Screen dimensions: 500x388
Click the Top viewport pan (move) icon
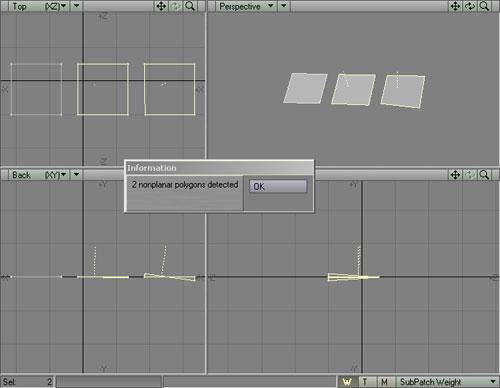click(161, 6)
